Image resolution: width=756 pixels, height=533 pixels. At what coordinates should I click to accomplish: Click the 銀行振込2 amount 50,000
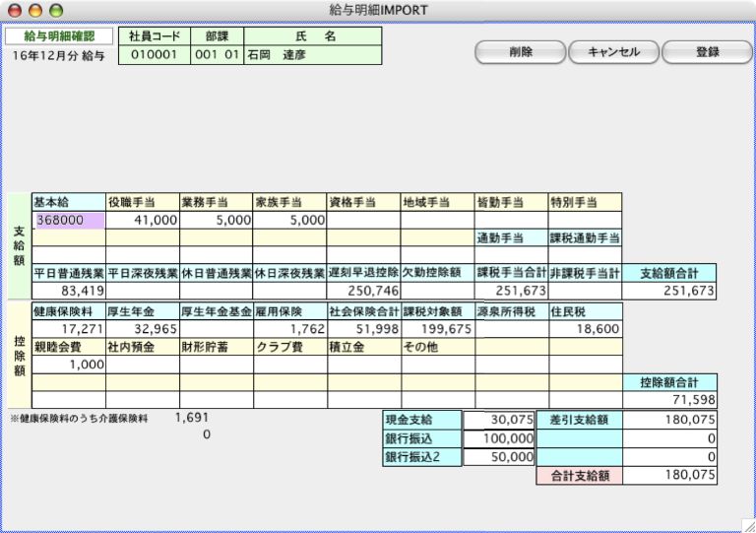click(x=498, y=457)
